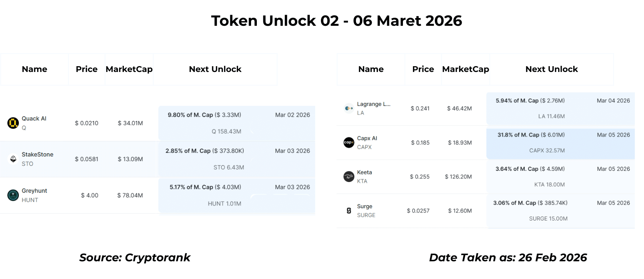The image size is (644, 279).
Task: Click the Source: Cryptorank caption
Action: point(135,257)
